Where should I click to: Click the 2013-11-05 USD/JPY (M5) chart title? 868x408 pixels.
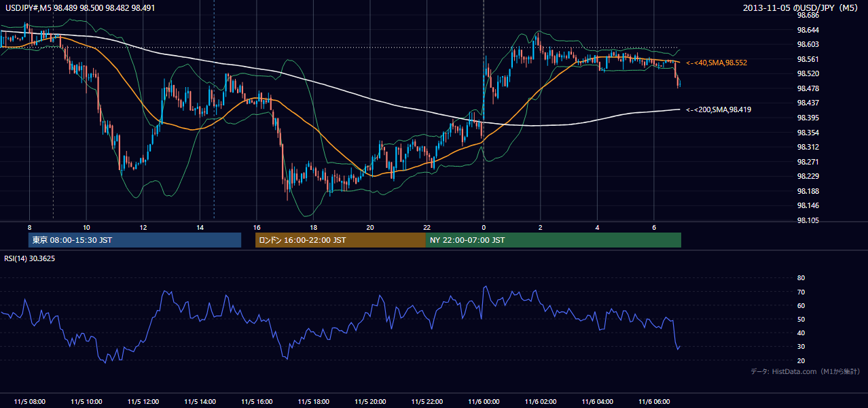801,7
